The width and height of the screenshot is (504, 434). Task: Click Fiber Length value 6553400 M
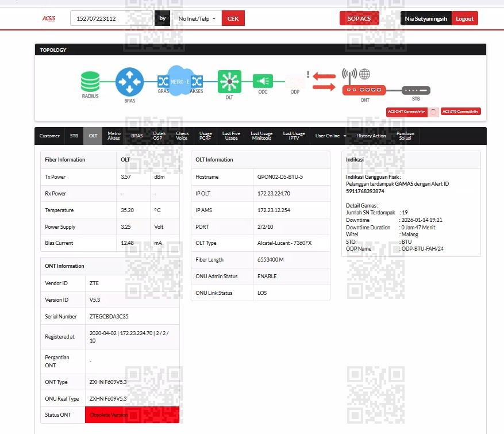270,260
